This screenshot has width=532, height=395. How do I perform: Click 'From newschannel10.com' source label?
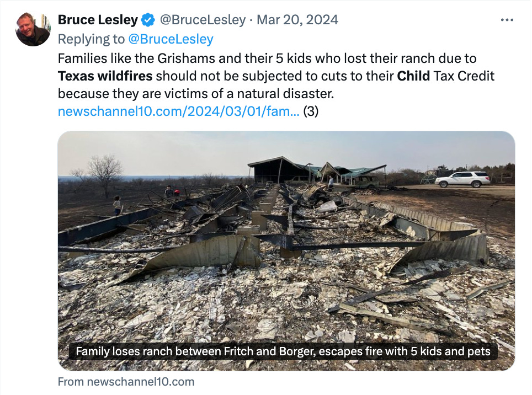[126, 382]
